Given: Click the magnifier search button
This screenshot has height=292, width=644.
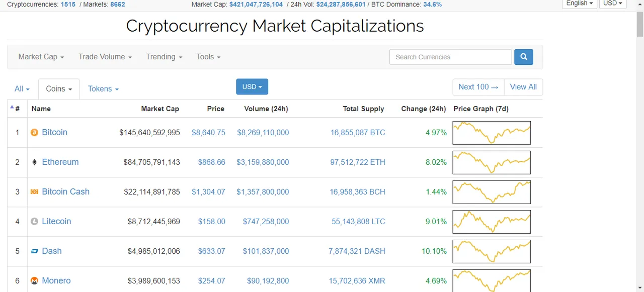Looking at the screenshot, I should click(523, 57).
